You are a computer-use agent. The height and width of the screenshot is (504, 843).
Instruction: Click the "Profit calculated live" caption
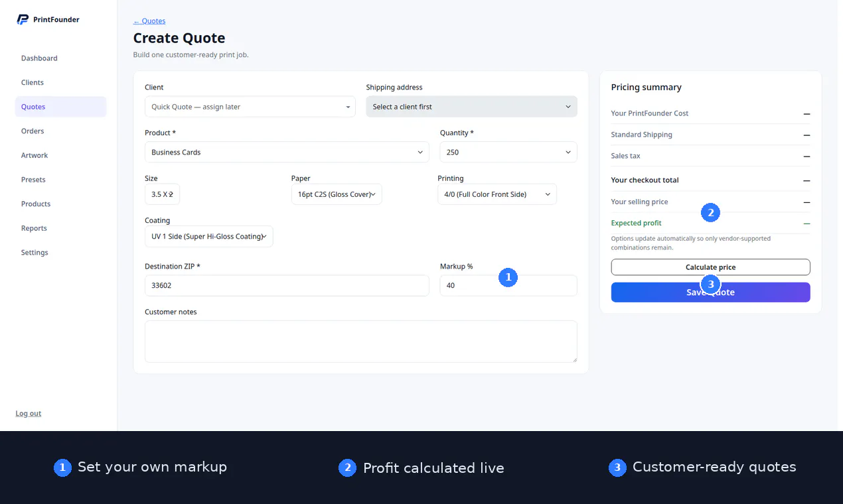[x=433, y=468]
